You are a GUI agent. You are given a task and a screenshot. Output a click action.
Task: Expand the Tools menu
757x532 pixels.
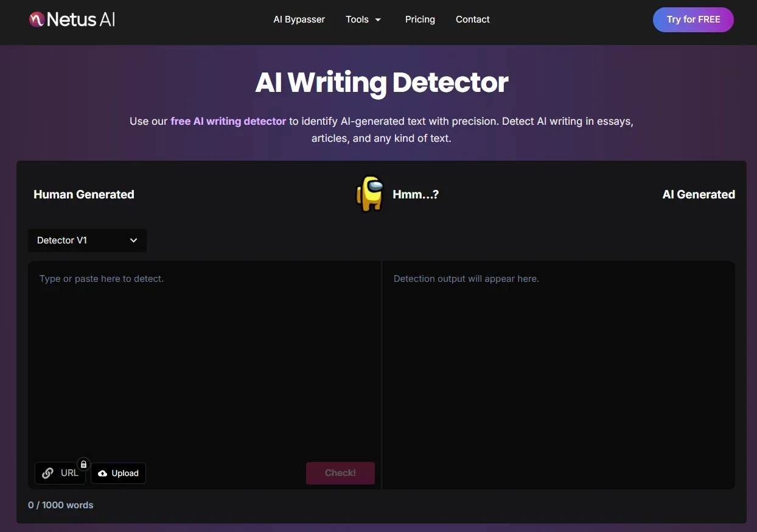pos(363,19)
